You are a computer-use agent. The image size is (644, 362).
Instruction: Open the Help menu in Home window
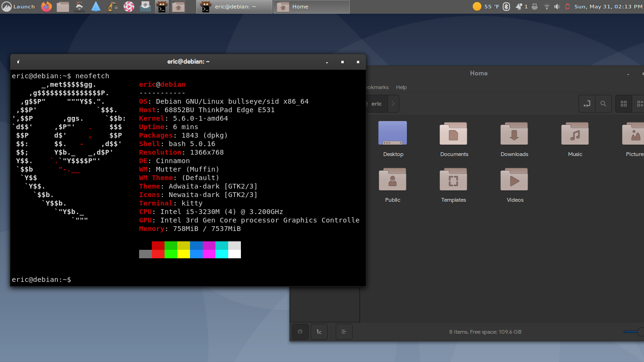[x=401, y=87]
